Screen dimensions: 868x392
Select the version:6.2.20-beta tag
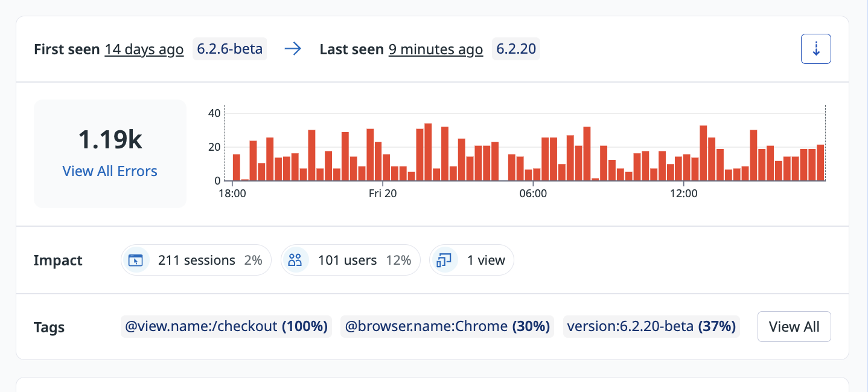651,326
